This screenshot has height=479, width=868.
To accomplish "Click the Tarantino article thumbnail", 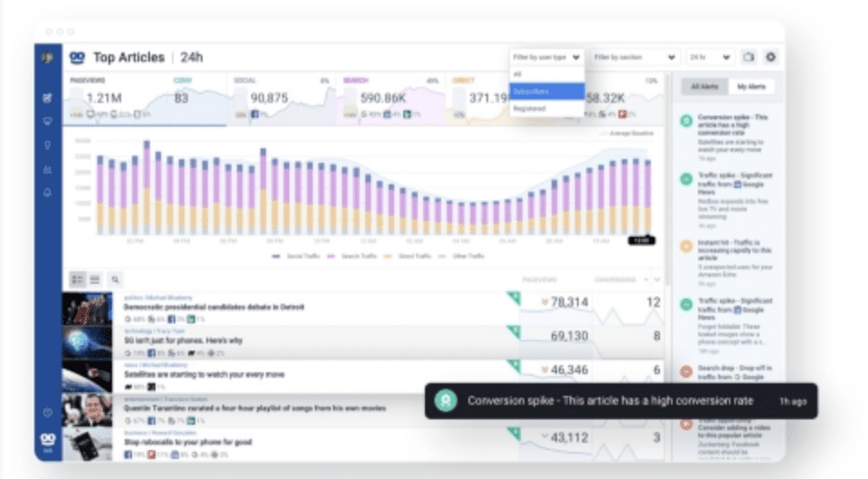I will pos(87,409).
